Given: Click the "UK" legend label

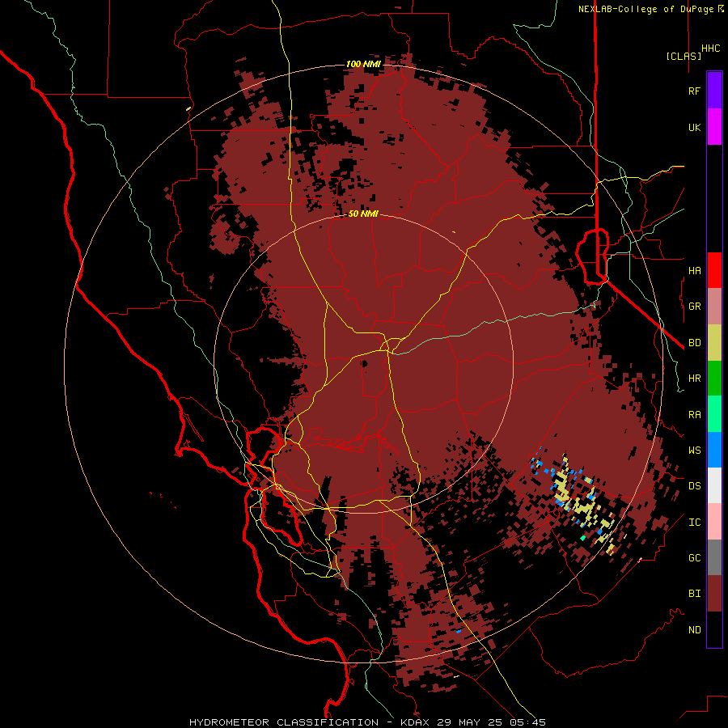Looking at the screenshot, I should [x=694, y=127].
